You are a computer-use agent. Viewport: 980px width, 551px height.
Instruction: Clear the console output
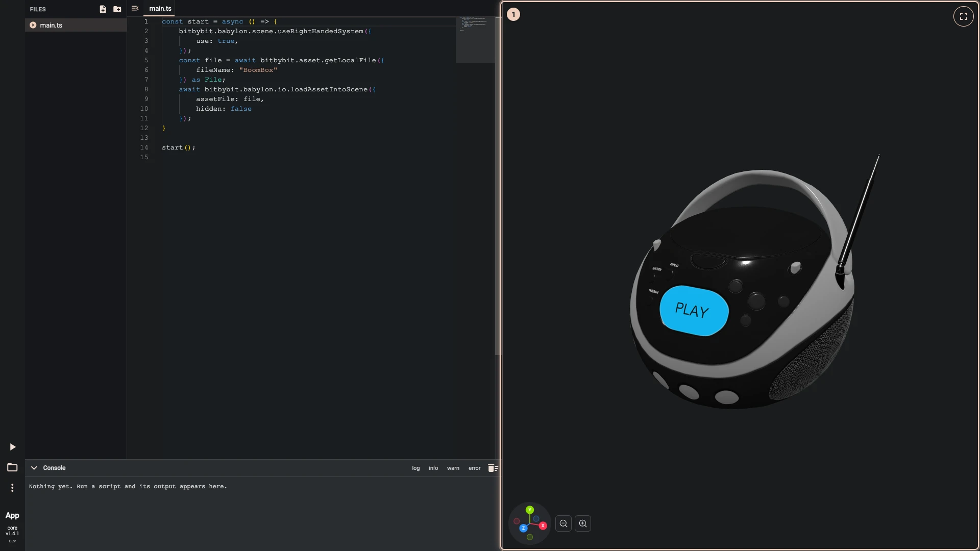[493, 468]
